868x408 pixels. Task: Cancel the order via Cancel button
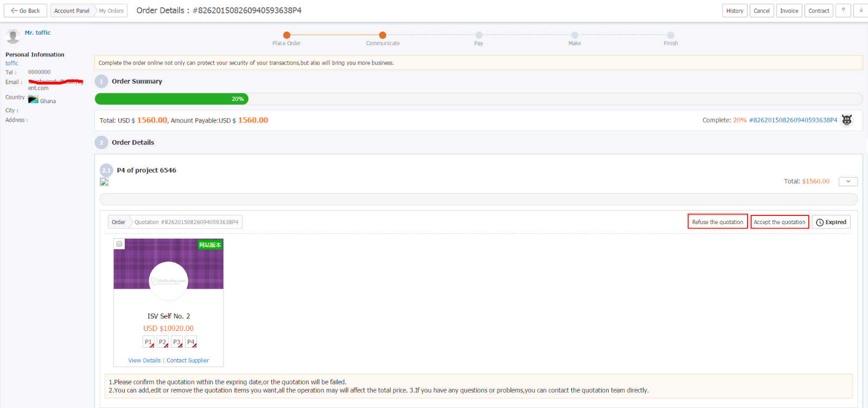point(762,11)
